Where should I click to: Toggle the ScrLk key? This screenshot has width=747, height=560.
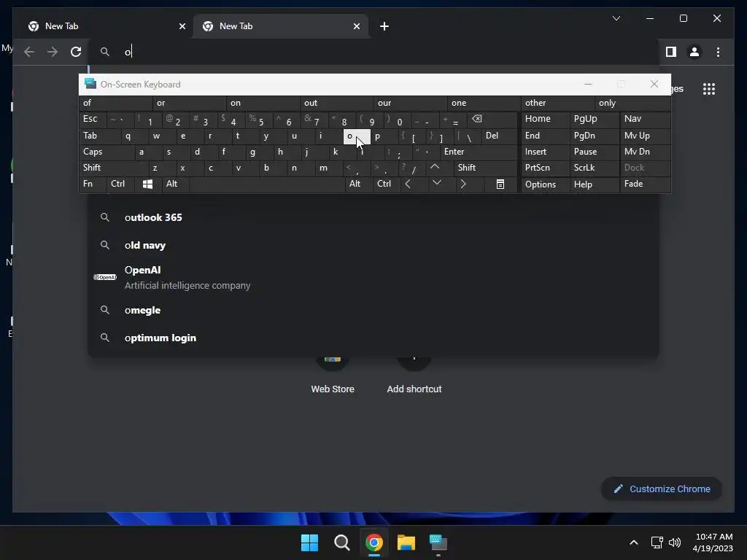click(594, 168)
